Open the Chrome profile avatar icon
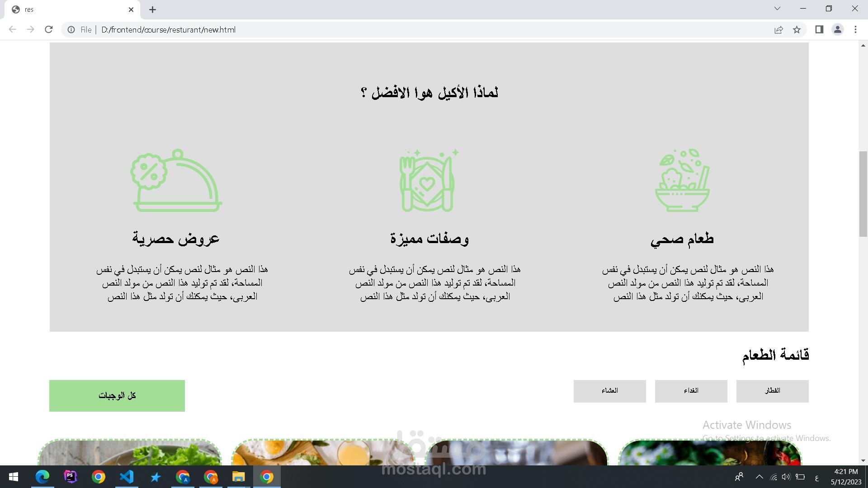This screenshot has height=488, width=868. pyautogui.click(x=837, y=30)
